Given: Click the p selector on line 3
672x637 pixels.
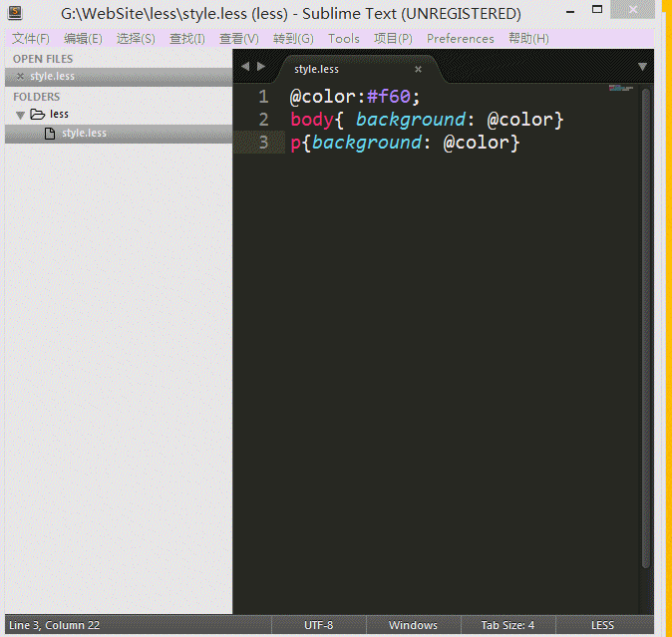Looking at the screenshot, I should coord(296,144).
